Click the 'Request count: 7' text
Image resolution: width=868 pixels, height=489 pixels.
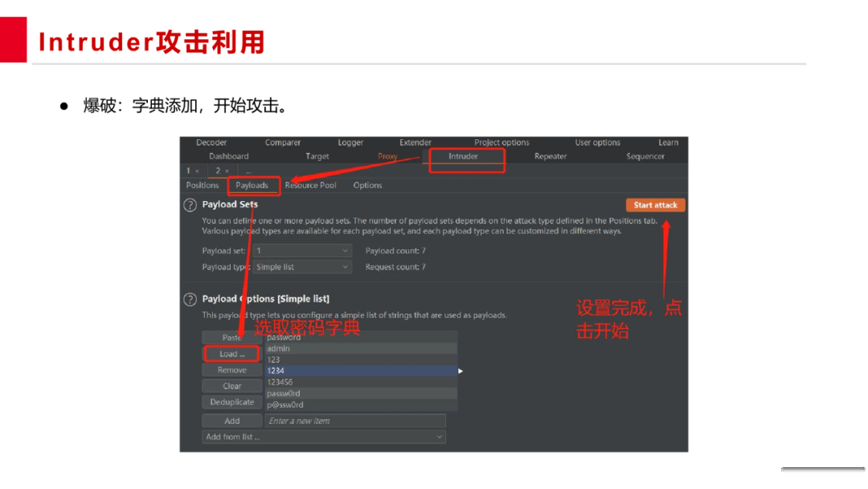click(395, 267)
